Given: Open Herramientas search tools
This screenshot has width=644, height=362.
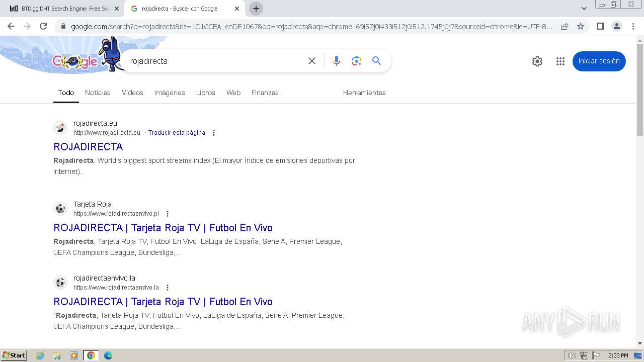Looking at the screenshot, I should click(364, 93).
